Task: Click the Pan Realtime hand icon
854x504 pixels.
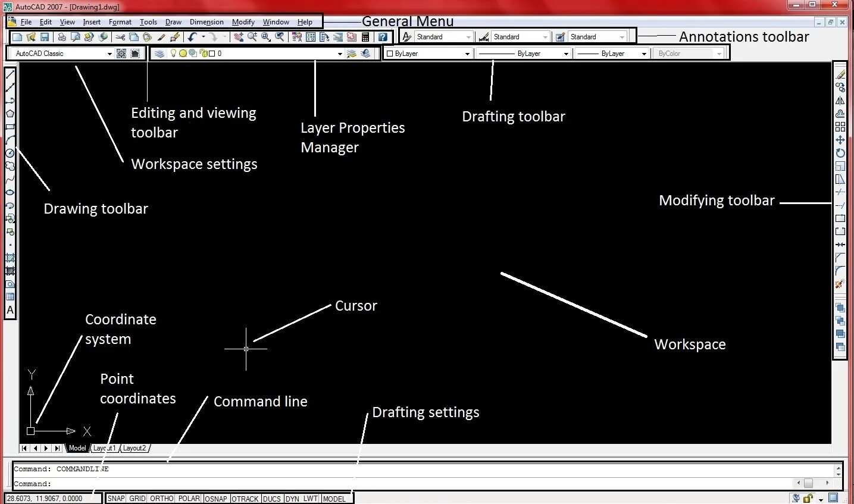Action: 238,37
